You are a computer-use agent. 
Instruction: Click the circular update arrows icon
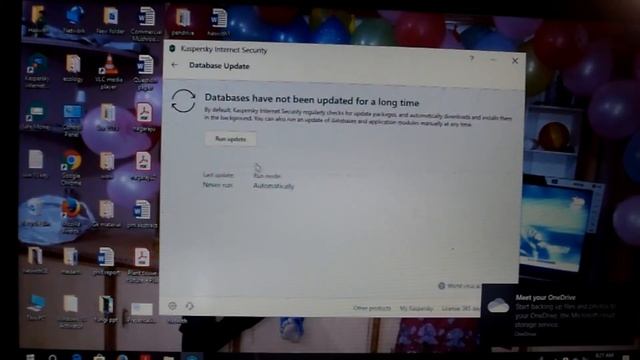183,100
